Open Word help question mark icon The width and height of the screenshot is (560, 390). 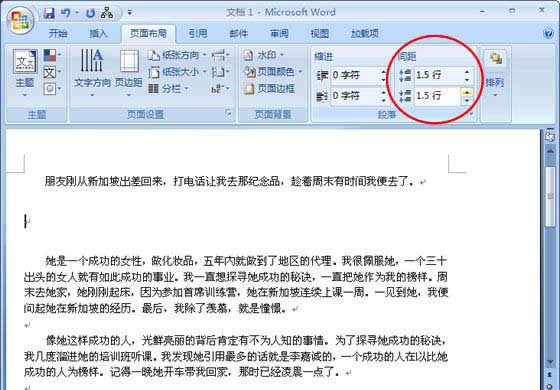point(548,33)
